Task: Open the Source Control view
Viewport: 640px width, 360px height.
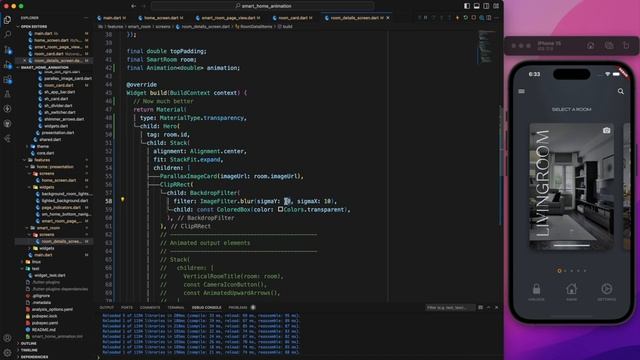Action: point(7,50)
